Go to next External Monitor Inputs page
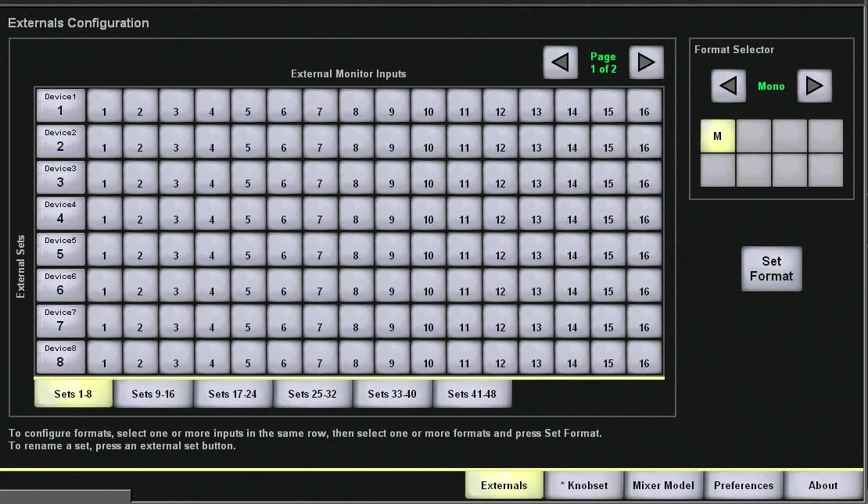Viewport: 868px width, 504px height. click(x=646, y=63)
